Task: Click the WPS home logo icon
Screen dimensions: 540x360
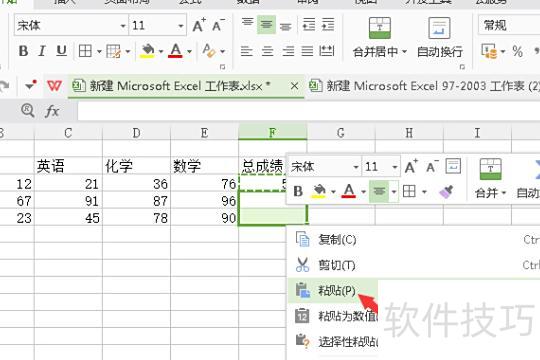Action: pyautogui.click(x=54, y=85)
